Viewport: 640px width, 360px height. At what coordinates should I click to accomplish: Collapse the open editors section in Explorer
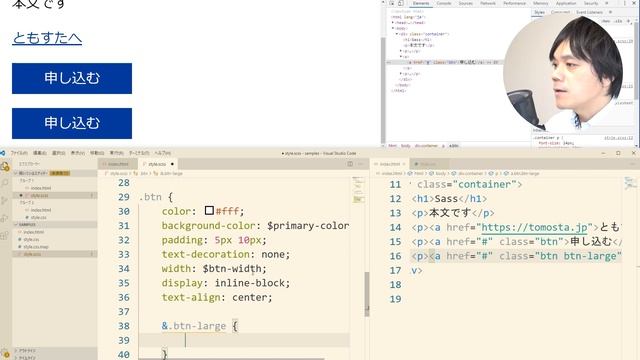[55, 173]
